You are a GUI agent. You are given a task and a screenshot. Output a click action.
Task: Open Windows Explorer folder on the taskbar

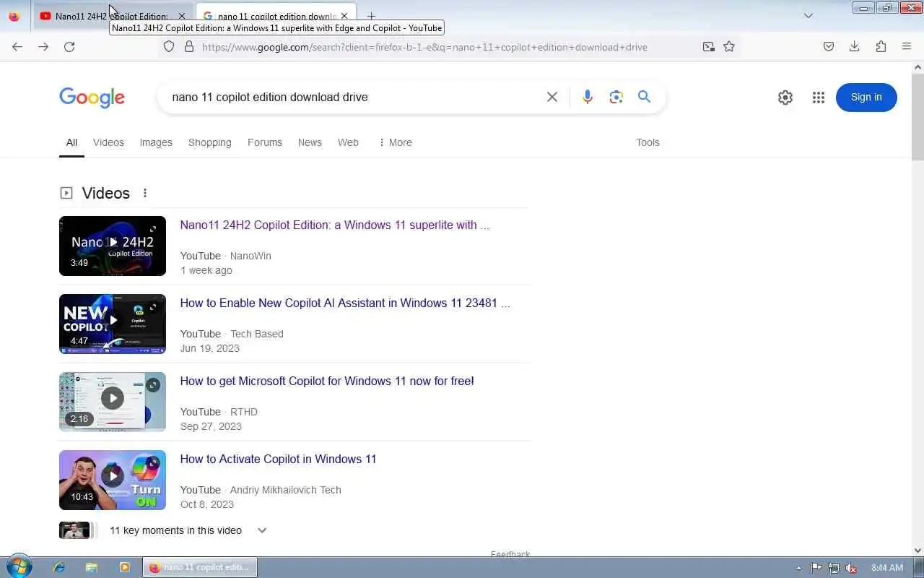(x=92, y=568)
